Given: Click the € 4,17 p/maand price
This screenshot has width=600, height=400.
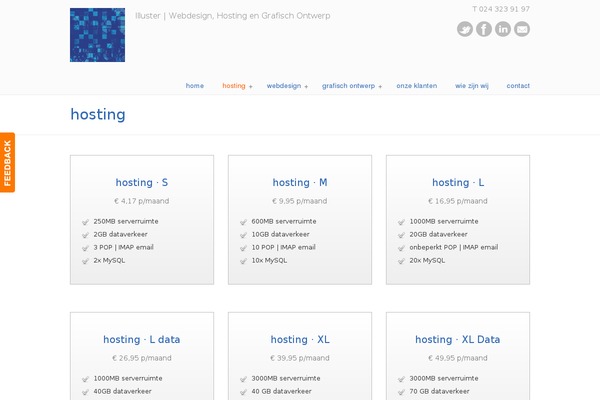Looking at the screenshot, I should 142,201.
